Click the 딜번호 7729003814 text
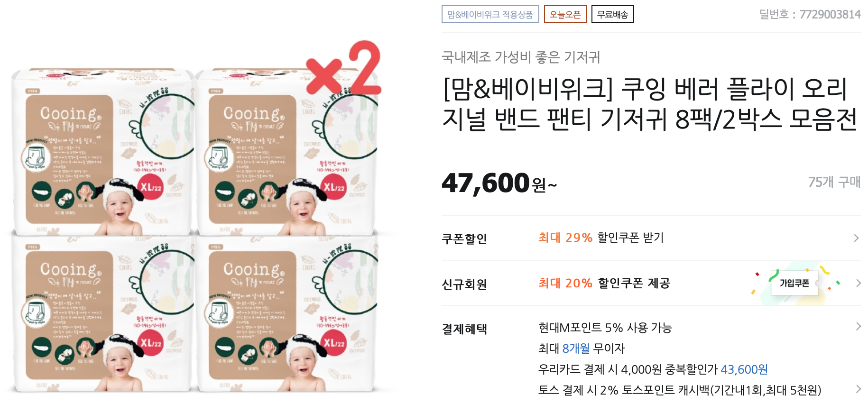This screenshot has height=404, width=868. 810,14
